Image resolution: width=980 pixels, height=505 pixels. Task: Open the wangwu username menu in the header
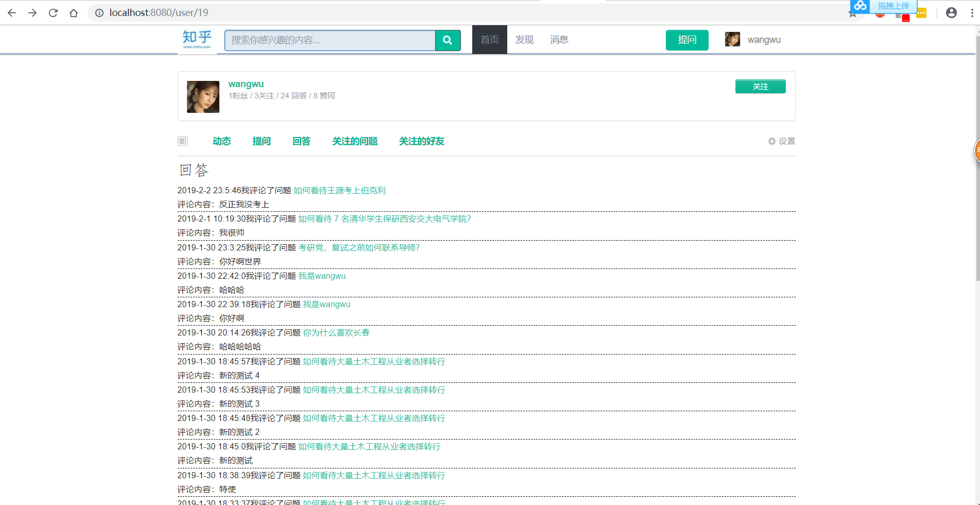(764, 40)
